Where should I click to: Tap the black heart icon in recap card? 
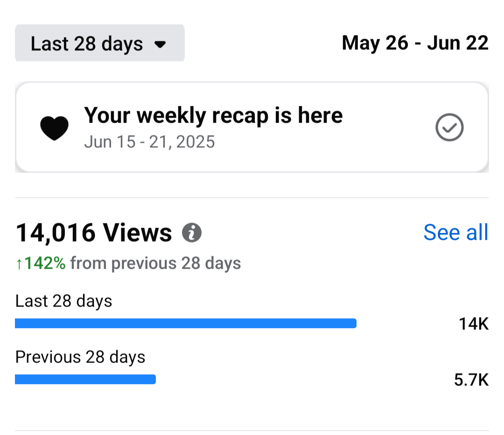(x=54, y=128)
